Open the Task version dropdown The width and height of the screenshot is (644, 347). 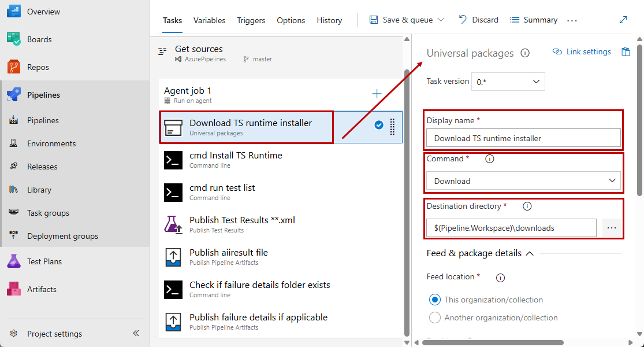point(508,82)
